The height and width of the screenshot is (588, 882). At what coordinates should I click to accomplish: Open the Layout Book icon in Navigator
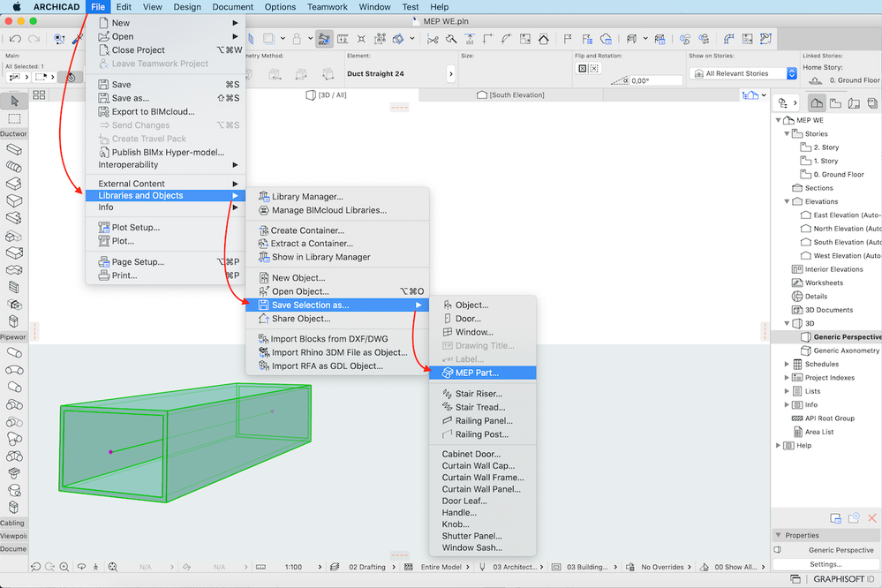(854, 103)
